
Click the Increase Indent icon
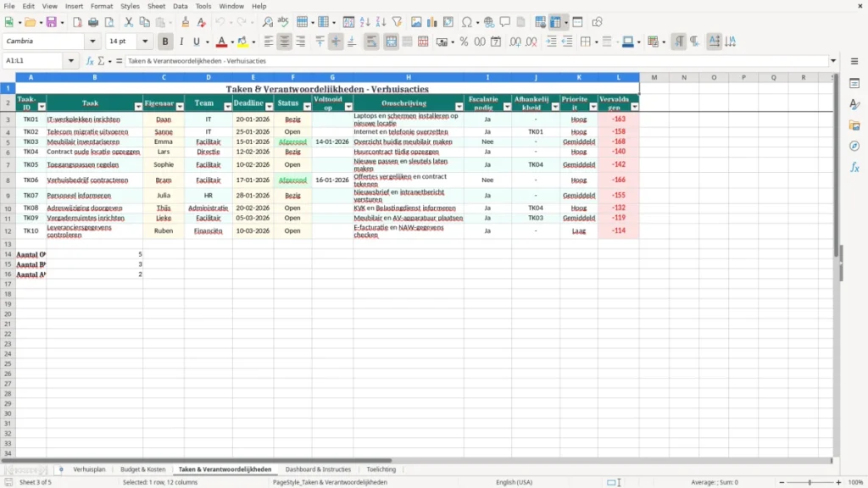pos(551,42)
